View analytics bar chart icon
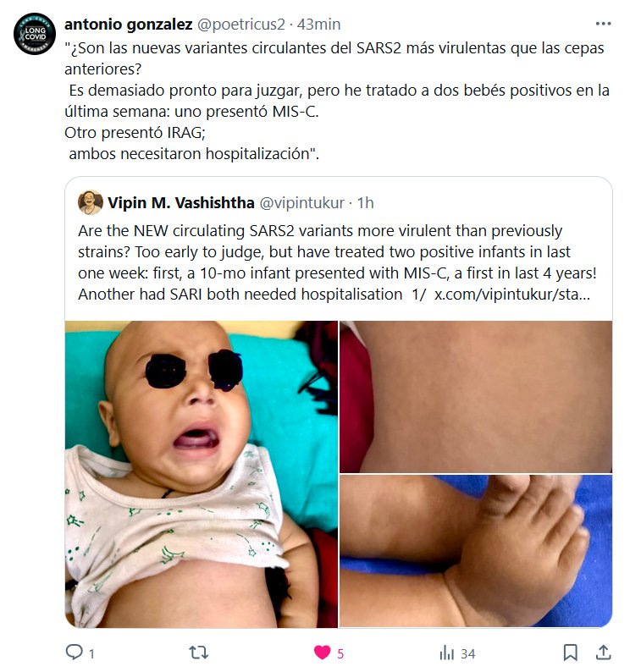This screenshot has width=630, height=672. 446,653
